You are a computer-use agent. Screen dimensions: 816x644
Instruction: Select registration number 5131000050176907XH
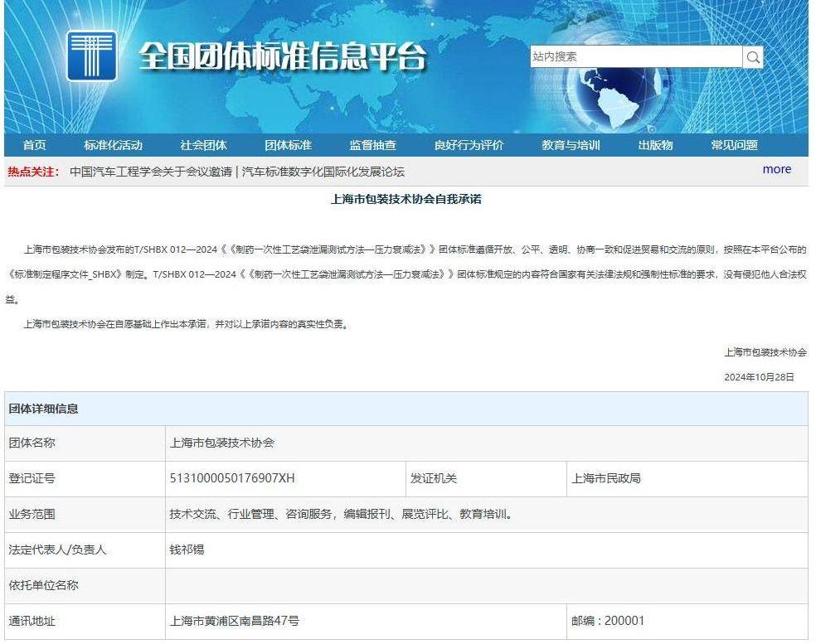click(x=232, y=478)
